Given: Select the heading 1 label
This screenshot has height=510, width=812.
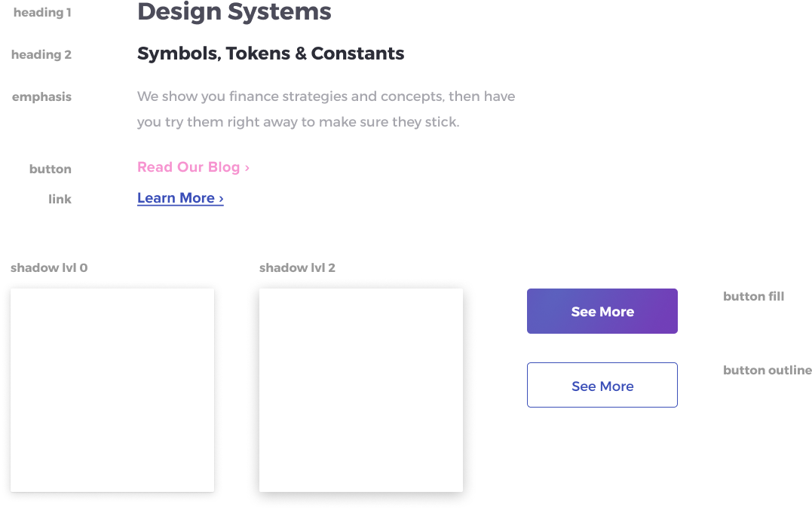Looking at the screenshot, I should point(42,12).
